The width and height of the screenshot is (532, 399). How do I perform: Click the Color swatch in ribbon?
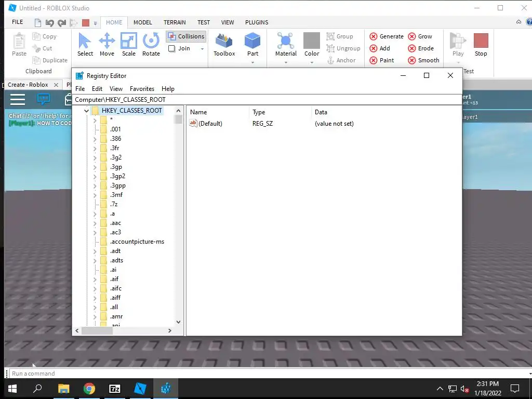(x=312, y=41)
